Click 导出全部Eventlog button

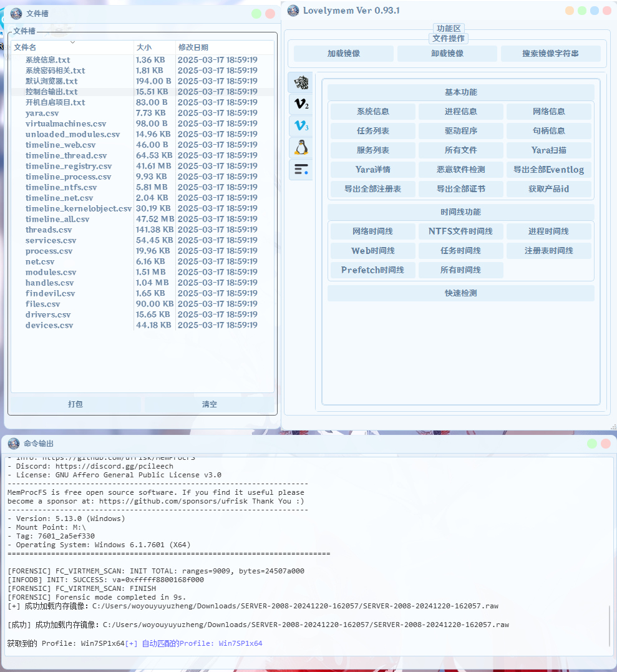point(549,170)
